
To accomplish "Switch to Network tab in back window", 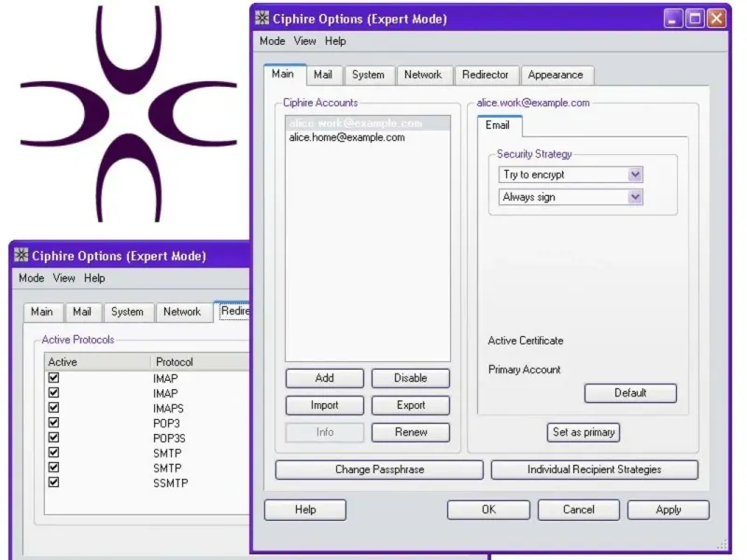I will click(183, 312).
